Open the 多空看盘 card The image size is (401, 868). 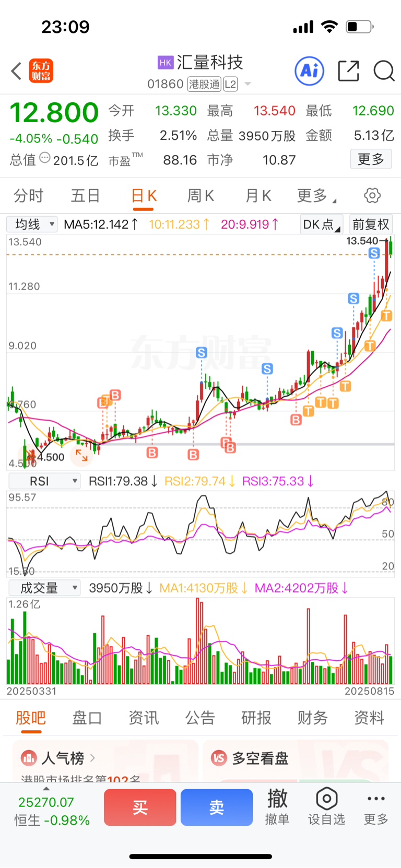coord(296,761)
